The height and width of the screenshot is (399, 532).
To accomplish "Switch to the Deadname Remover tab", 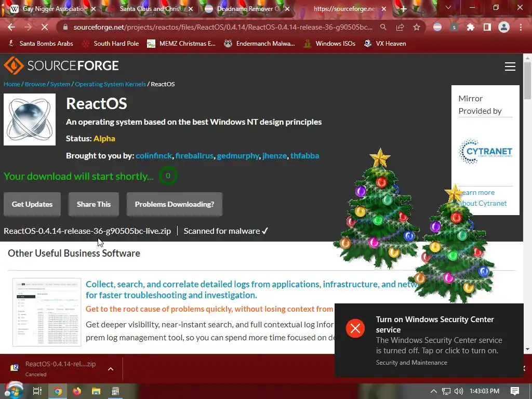I will tap(248, 9).
